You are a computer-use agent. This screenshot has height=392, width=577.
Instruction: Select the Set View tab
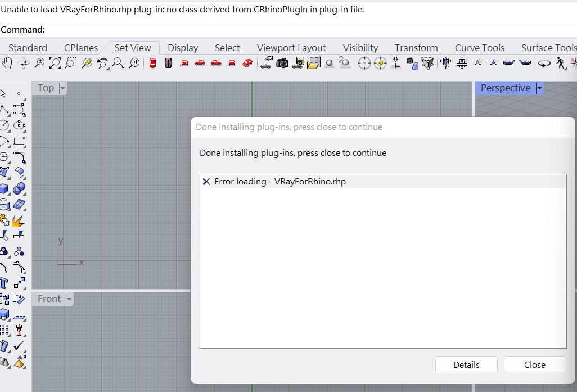click(133, 48)
